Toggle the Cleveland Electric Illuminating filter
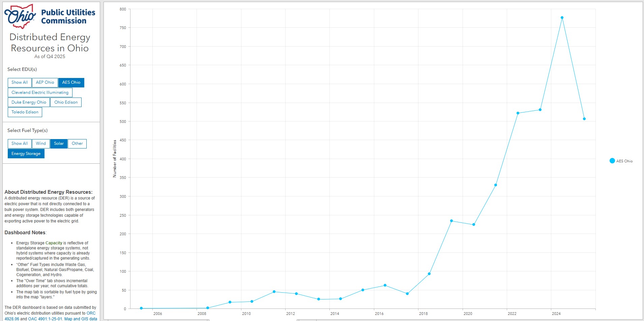The image size is (644, 321). tap(40, 92)
